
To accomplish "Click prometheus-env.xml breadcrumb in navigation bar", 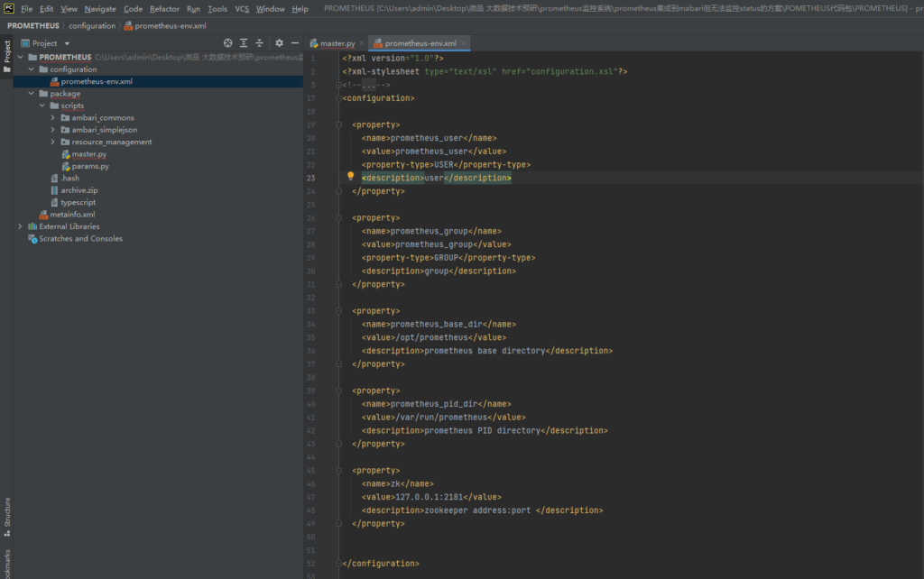I will [165, 26].
